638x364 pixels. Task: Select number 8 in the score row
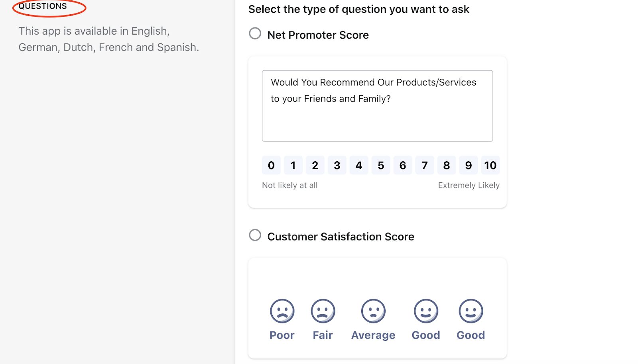[x=447, y=165]
